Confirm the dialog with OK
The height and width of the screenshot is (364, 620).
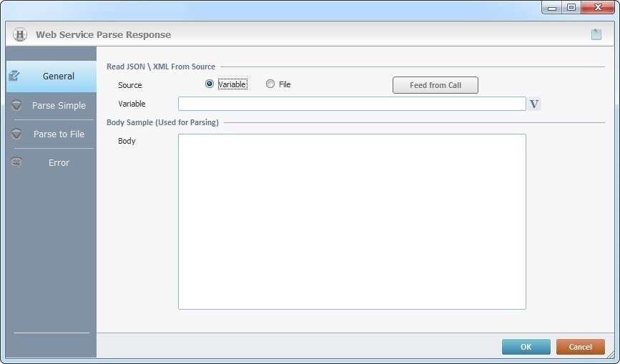pos(526,347)
